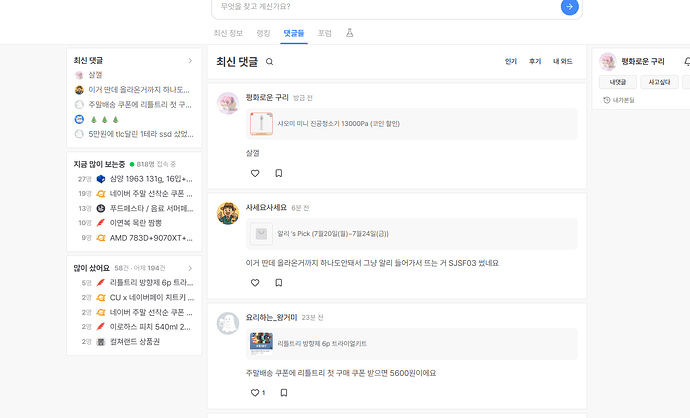
Task: Open the 샤오미 미니 진공청소기 product thumbnail
Action: pyautogui.click(x=261, y=124)
